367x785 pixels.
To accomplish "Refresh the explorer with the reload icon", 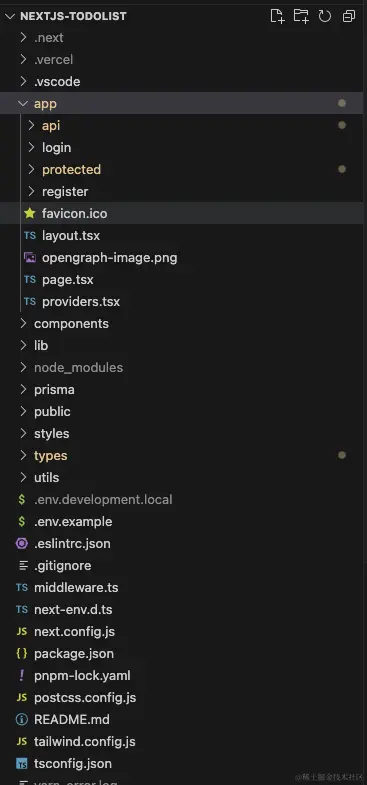I will [x=325, y=16].
